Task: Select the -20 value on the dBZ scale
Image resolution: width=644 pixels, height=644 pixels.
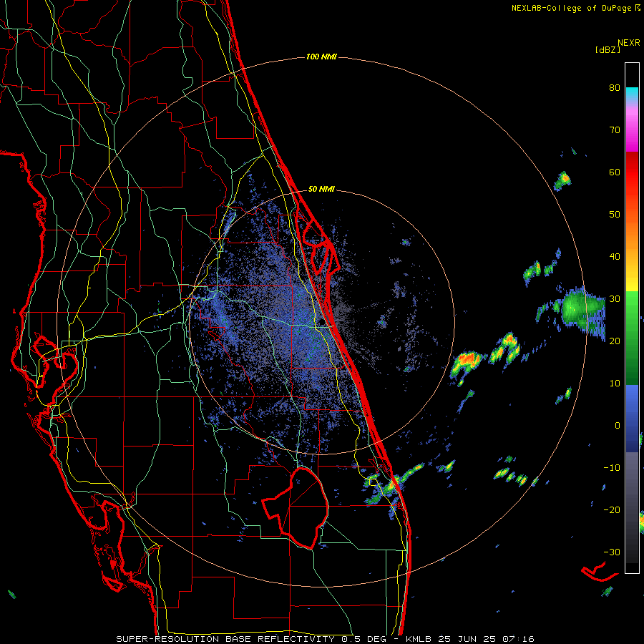Action: (612, 509)
